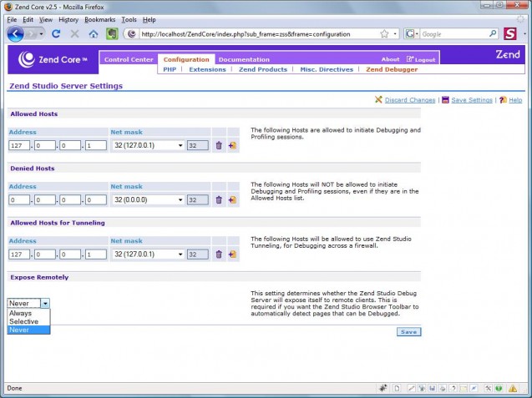This screenshot has height=398, width=532.
Task: Open the Misc. Directives sub-tab
Action: click(327, 69)
